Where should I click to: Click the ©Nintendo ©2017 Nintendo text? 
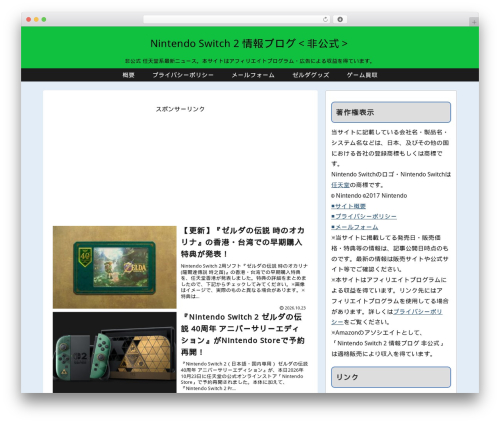click(369, 195)
